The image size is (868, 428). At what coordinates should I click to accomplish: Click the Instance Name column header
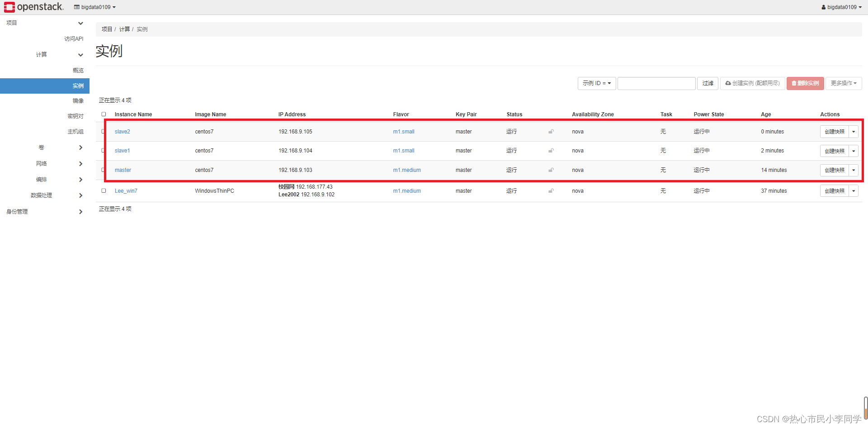(133, 114)
